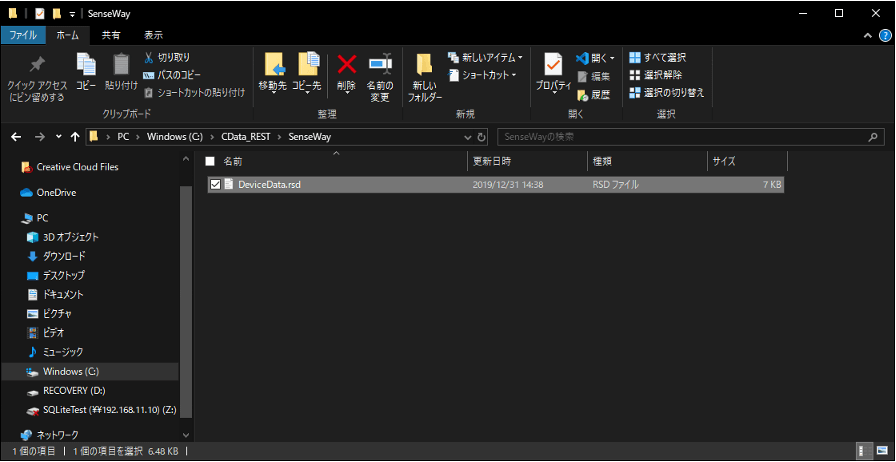
Task: Refresh the address bar location
Action: click(x=481, y=137)
